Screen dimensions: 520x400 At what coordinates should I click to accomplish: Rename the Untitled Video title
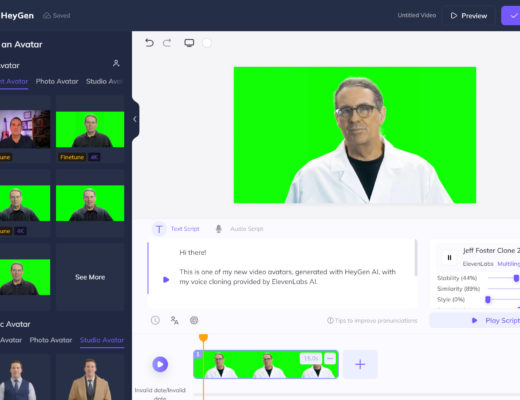(417, 15)
